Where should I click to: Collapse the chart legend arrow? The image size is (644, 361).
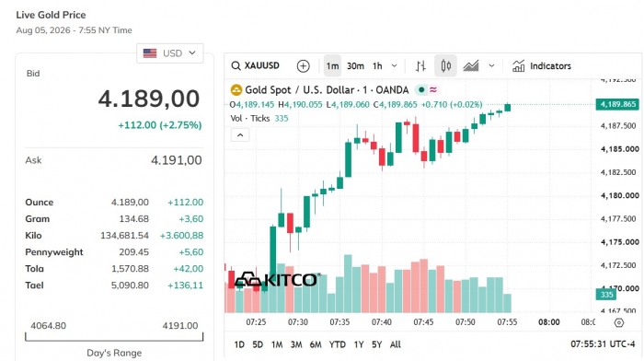[x=240, y=134]
